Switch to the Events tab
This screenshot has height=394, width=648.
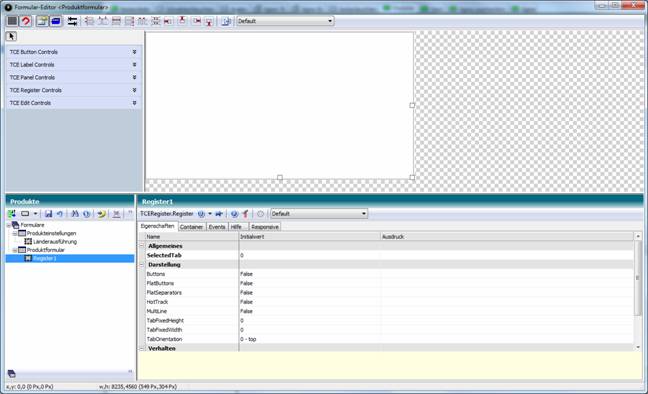[x=217, y=227]
